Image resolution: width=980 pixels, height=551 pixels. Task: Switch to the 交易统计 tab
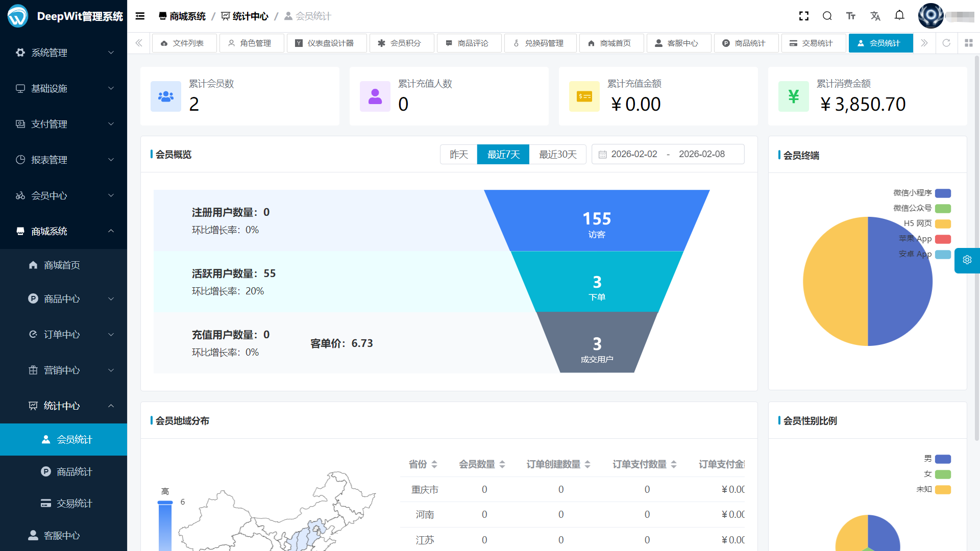click(814, 43)
